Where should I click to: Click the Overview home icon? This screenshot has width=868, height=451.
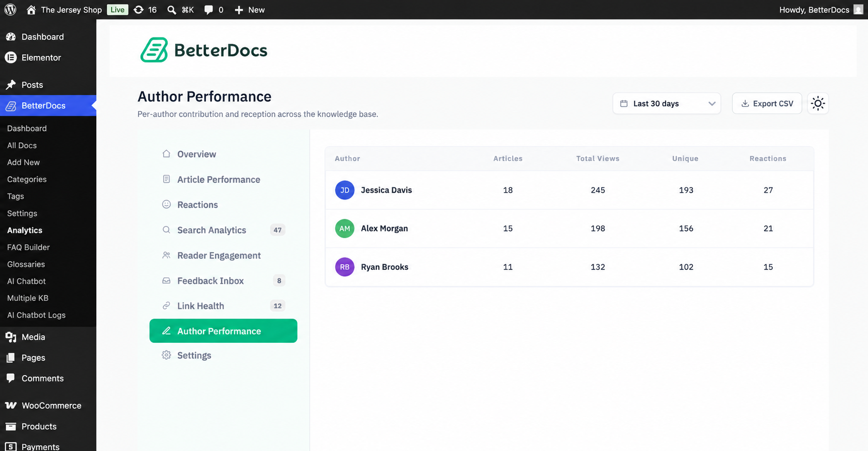point(167,154)
